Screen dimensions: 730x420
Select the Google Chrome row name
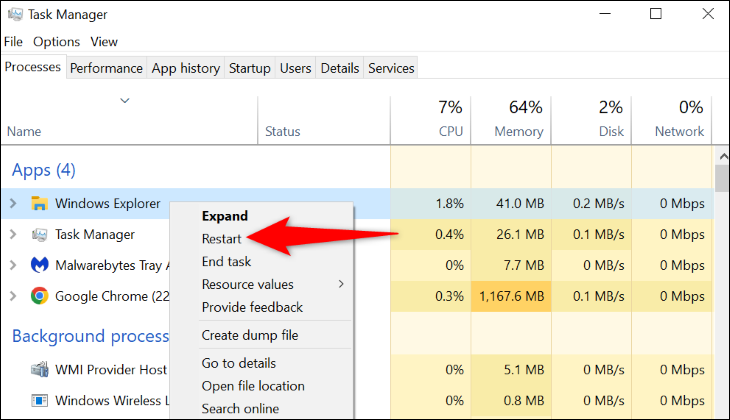tap(112, 296)
